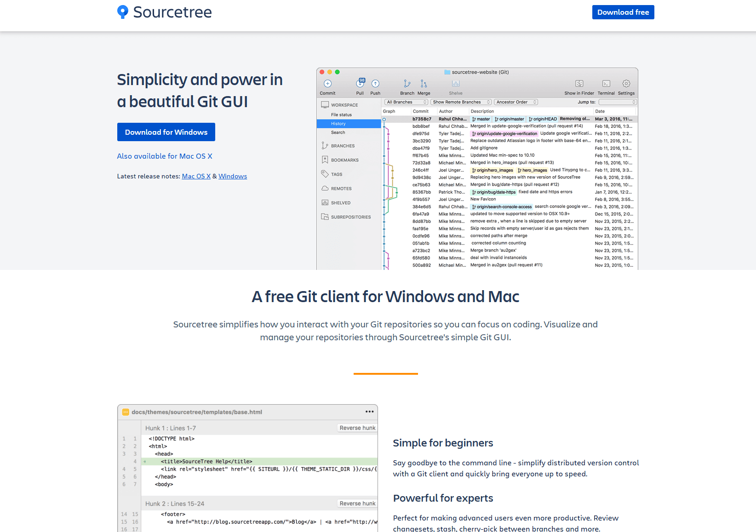
Task: Click the Remotes cloud icon
Action: [x=325, y=189]
